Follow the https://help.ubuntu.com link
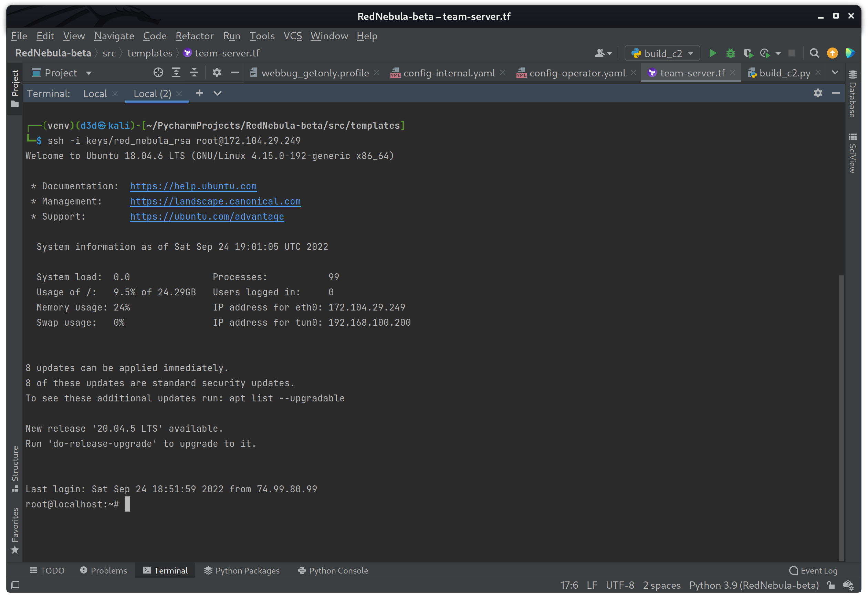 (x=193, y=186)
